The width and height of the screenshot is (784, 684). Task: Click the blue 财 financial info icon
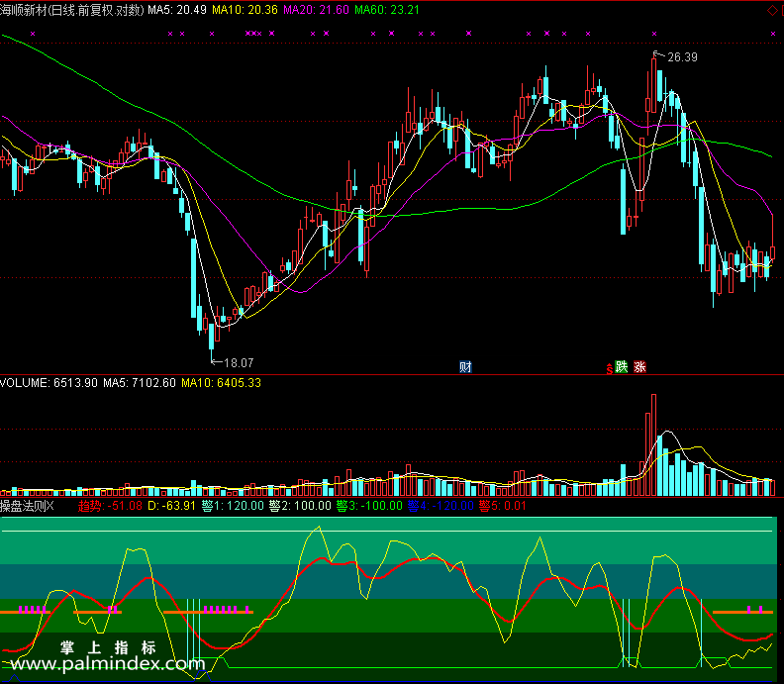click(465, 367)
